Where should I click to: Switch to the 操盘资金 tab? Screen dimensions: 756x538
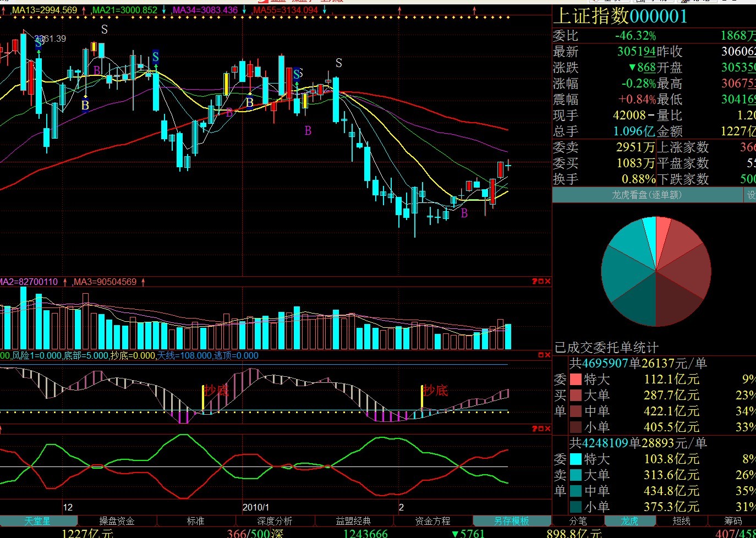coord(117,521)
